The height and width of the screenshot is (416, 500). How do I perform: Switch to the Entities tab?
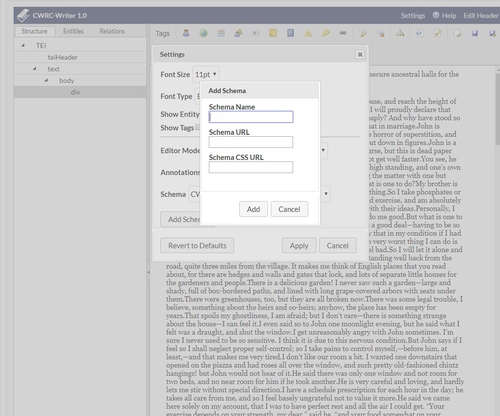click(73, 31)
